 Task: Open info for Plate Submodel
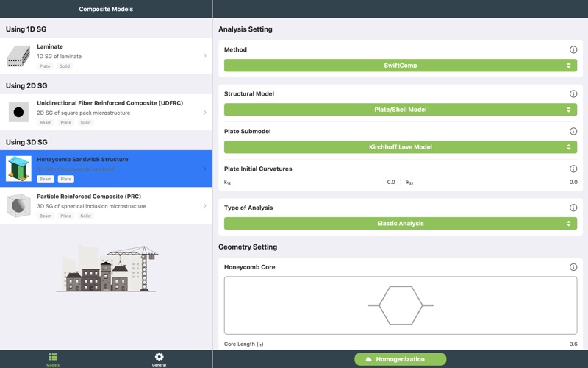point(573,132)
